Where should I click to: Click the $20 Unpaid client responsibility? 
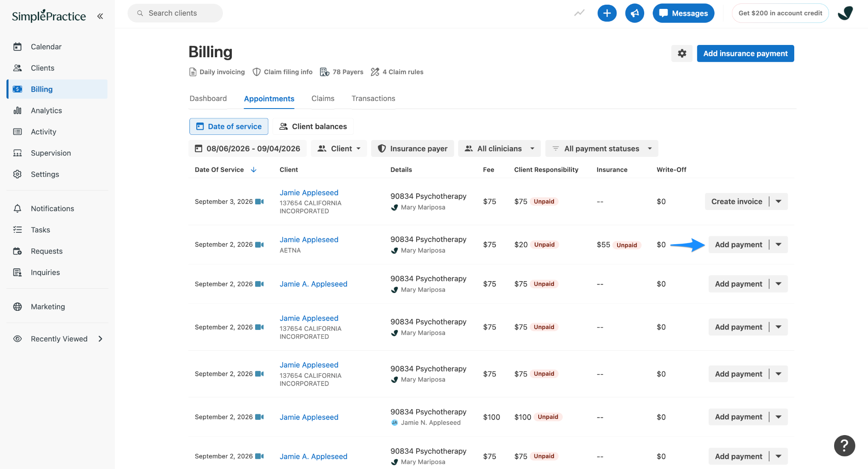tap(537, 245)
